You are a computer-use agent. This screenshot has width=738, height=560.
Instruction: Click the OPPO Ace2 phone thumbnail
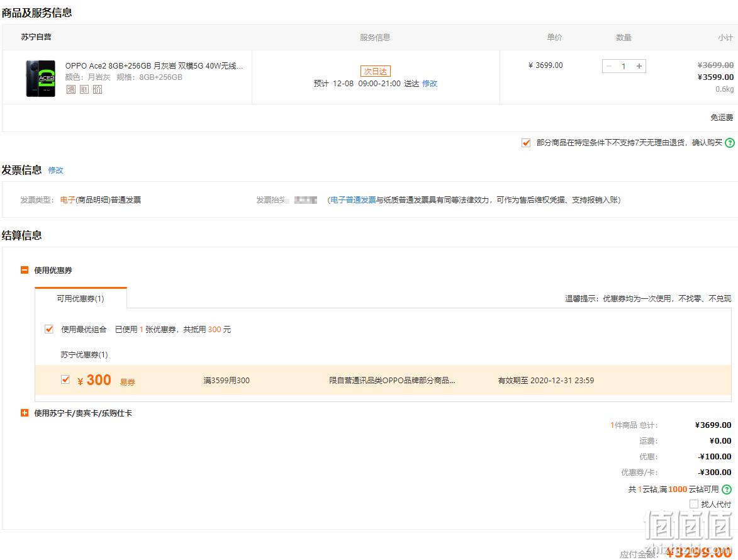tap(40, 78)
